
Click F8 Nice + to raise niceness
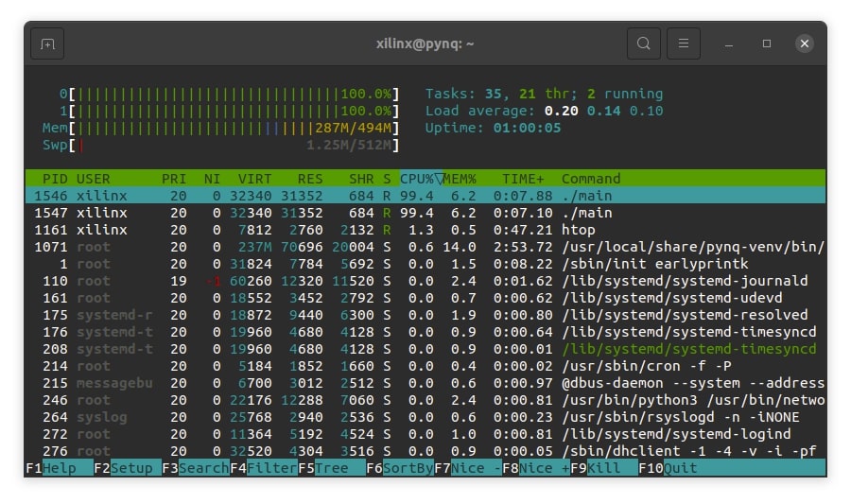coord(536,468)
